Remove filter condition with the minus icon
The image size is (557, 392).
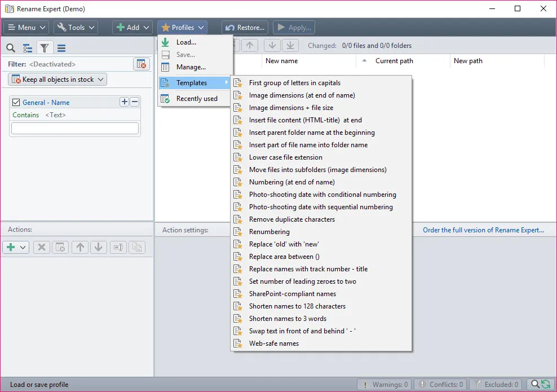pyautogui.click(x=135, y=102)
